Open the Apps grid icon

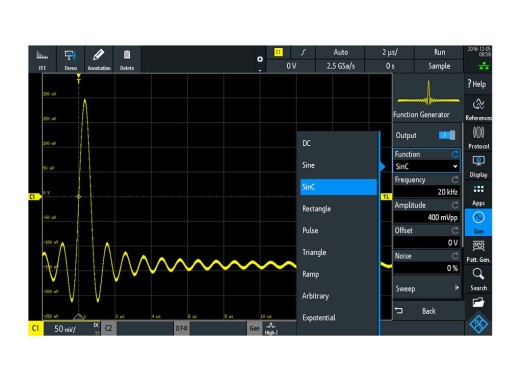tap(478, 195)
